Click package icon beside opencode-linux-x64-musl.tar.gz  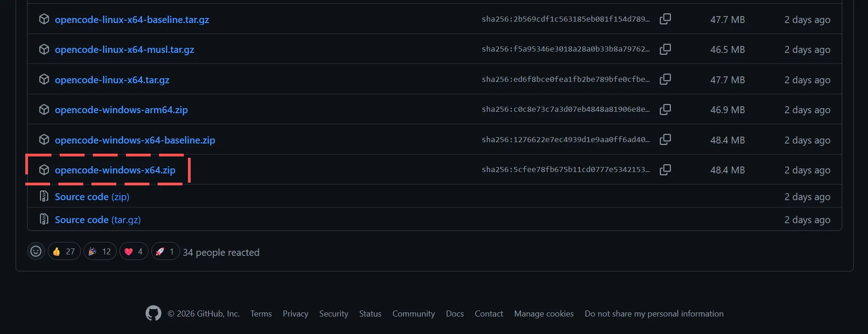44,49
